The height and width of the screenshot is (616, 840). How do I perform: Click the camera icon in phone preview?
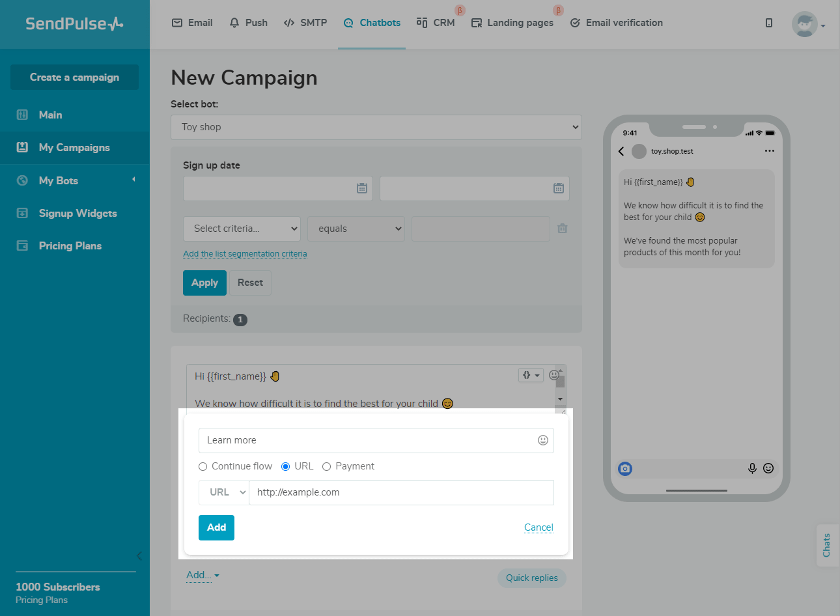point(625,468)
